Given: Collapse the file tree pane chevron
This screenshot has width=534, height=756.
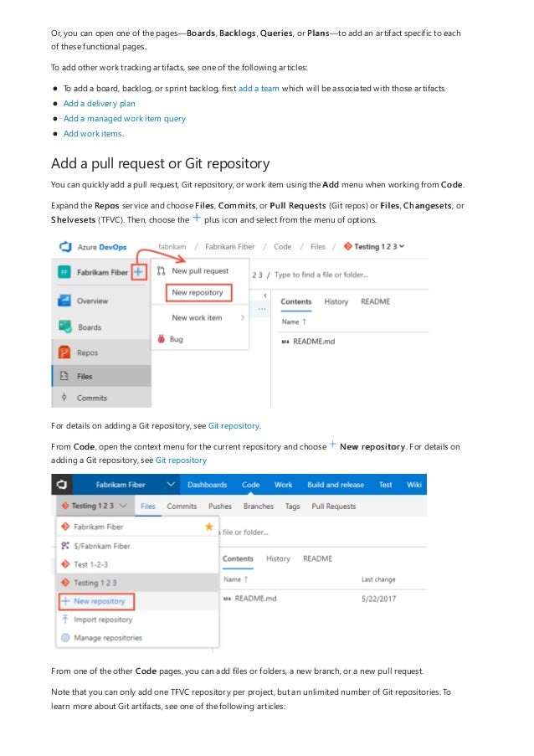Looking at the screenshot, I should pos(265,295).
